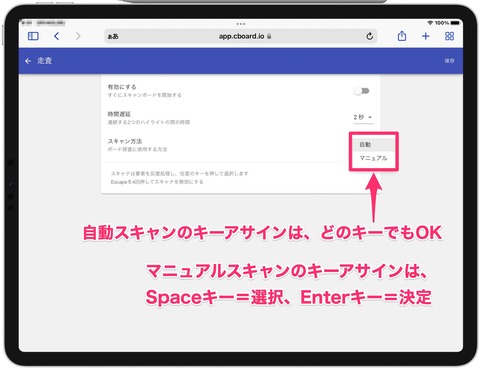
Task: Select 自動 in the scan method menu
Action: click(373, 144)
